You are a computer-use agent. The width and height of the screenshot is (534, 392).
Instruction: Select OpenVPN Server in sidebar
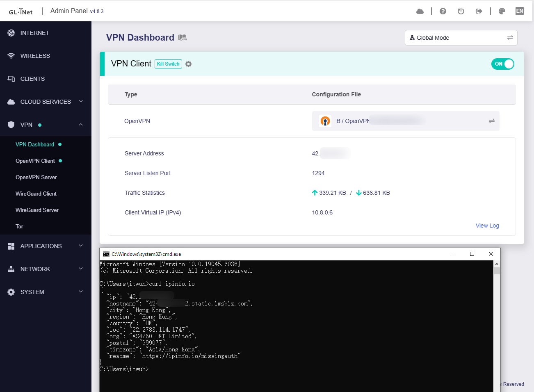click(36, 177)
